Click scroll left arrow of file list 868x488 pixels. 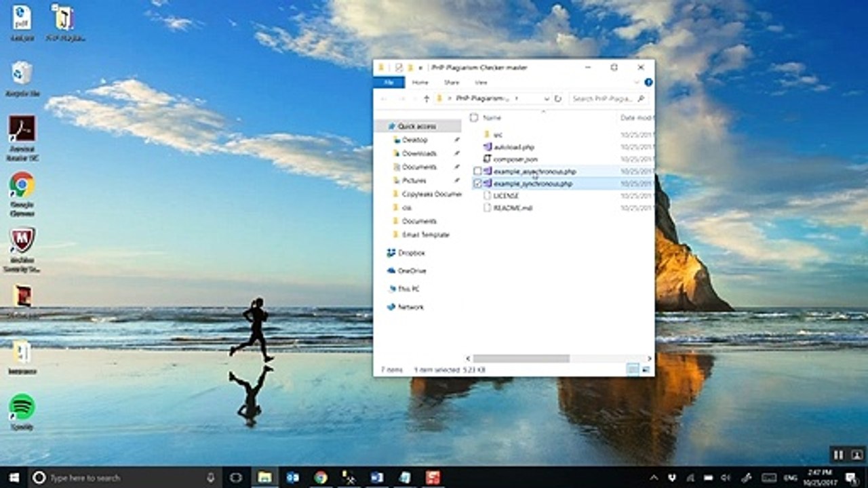click(x=468, y=358)
